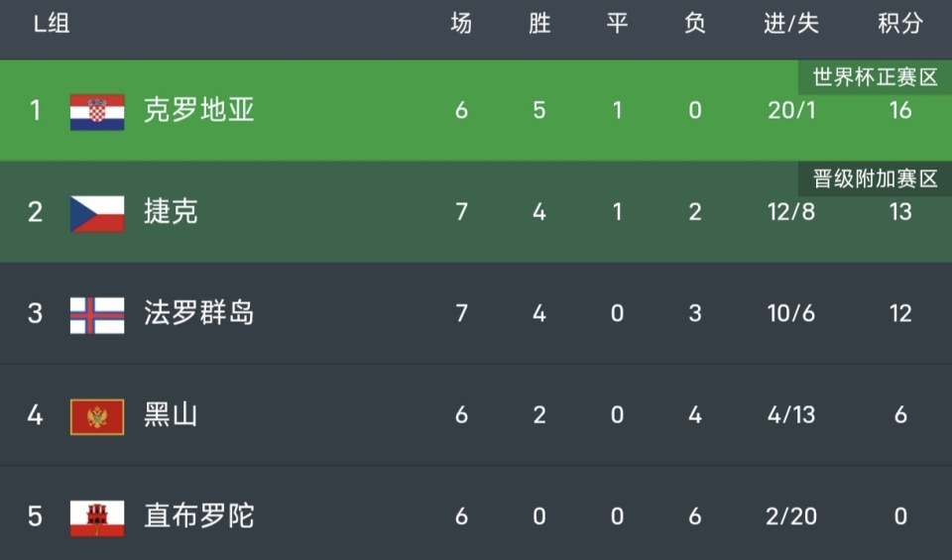Click the L组 group title

coord(52,24)
